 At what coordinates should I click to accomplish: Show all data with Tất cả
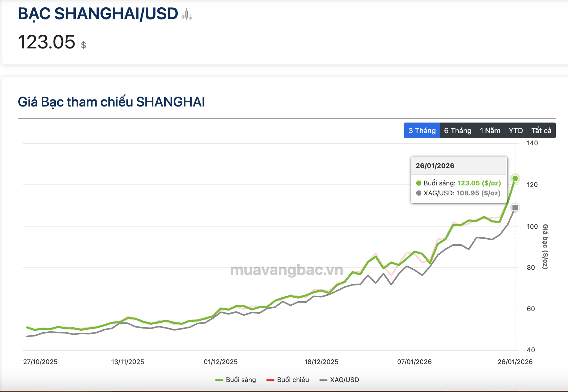[541, 131]
